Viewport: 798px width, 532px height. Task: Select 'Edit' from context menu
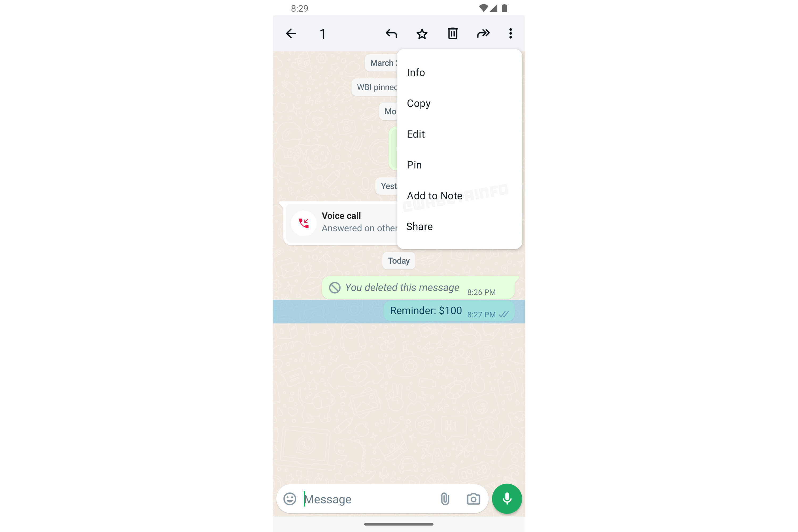pyautogui.click(x=415, y=134)
